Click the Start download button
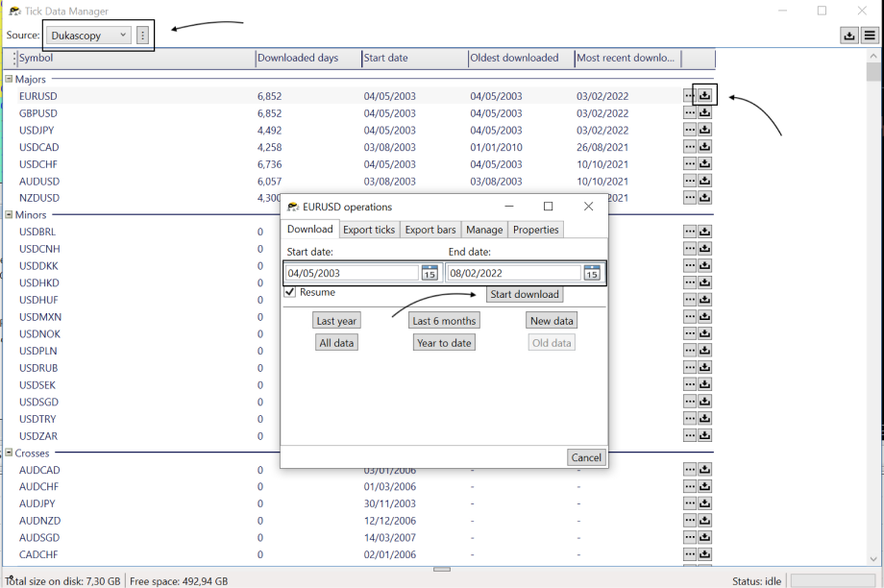This screenshot has height=588, width=884. click(524, 294)
